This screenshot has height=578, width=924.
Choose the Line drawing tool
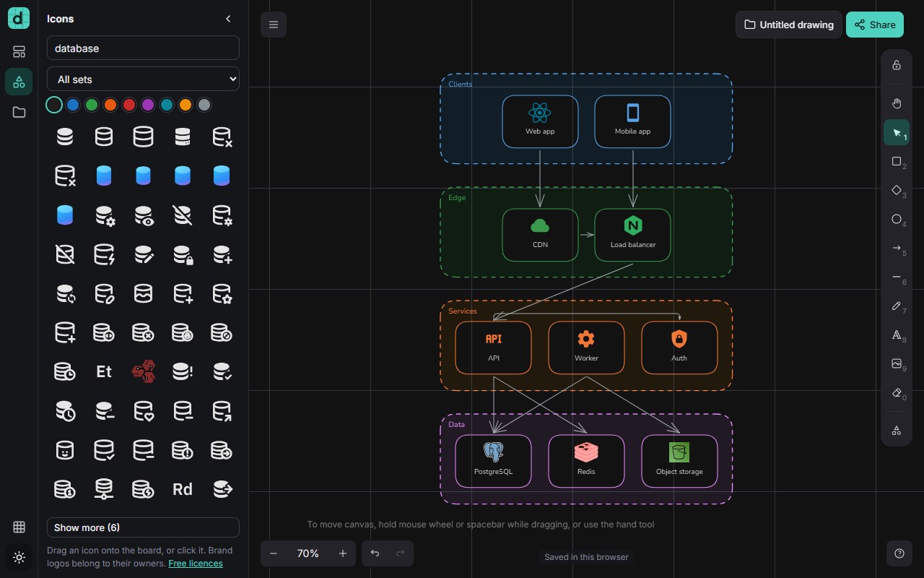click(897, 277)
